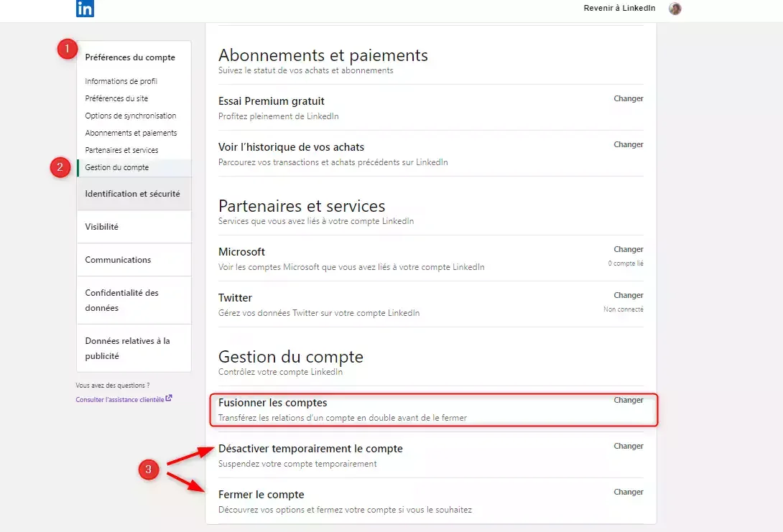Open Préférences du site in sidebar
The height and width of the screenshot is (532, 783).
[x=116, y=98]
